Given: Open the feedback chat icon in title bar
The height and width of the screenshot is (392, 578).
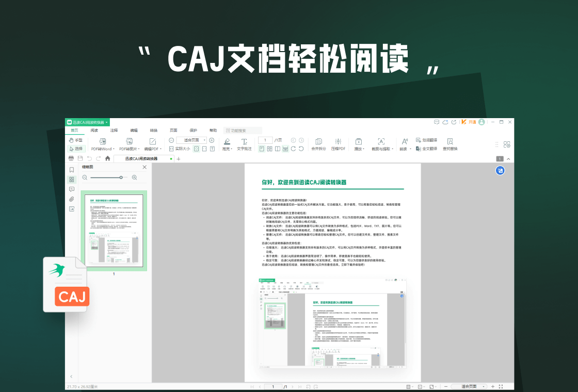Looking at the screenshot, I should (x=437, y=122).
